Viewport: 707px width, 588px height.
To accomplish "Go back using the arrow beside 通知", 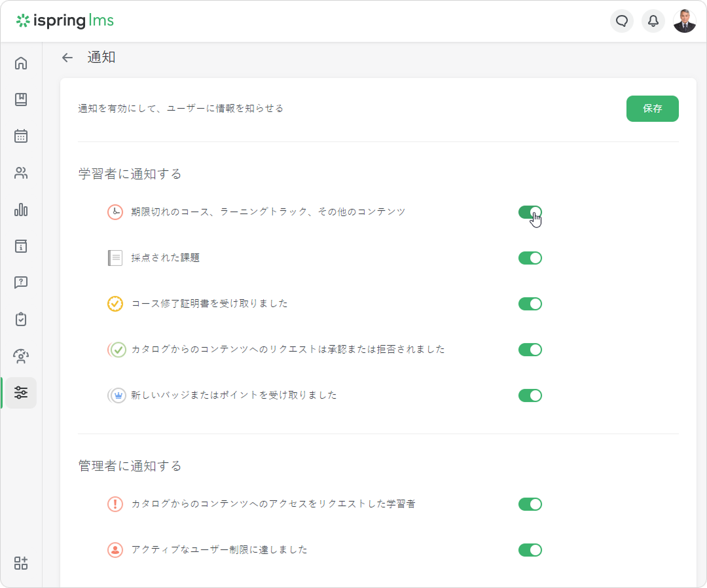I will (x=67, y=58).
